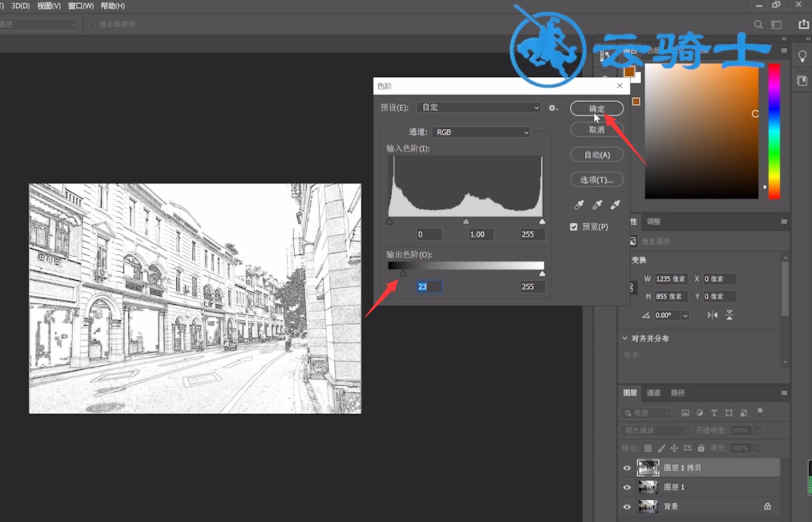Open the rotation angle dropdown arrow

point(685,316)
